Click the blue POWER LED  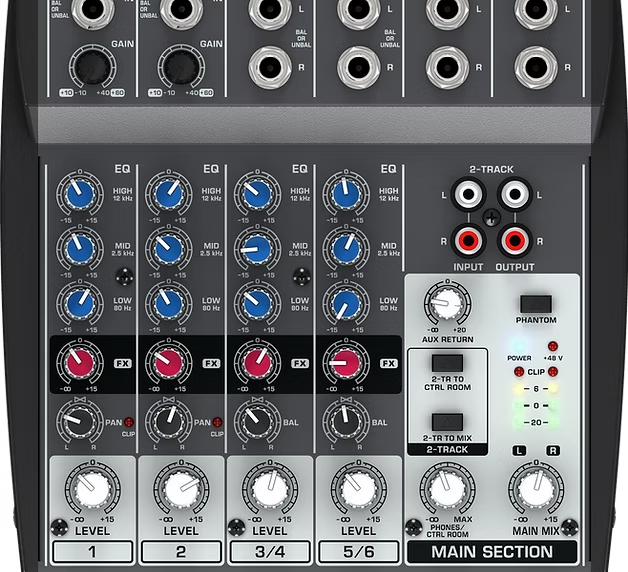point(519,345)
